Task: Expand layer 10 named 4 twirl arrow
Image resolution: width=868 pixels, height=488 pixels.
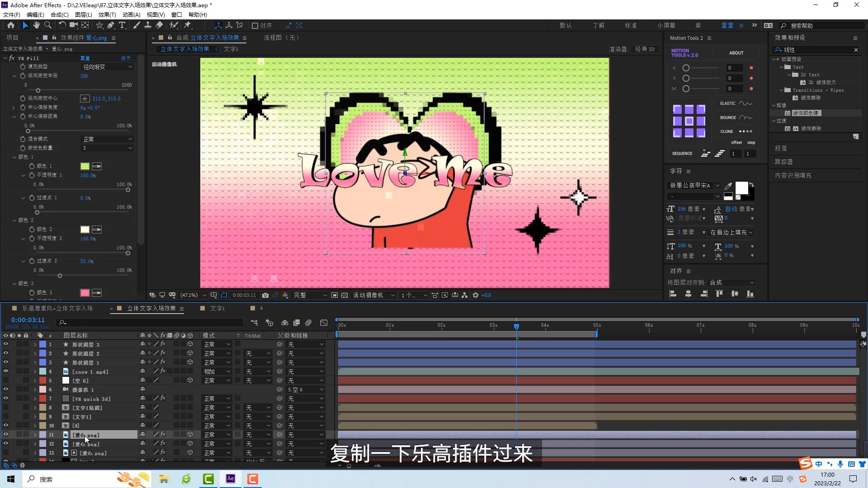Action: [35, 426]
